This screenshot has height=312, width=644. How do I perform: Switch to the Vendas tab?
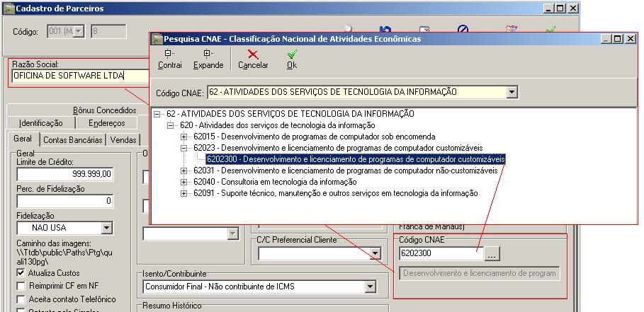coord(123,140)
